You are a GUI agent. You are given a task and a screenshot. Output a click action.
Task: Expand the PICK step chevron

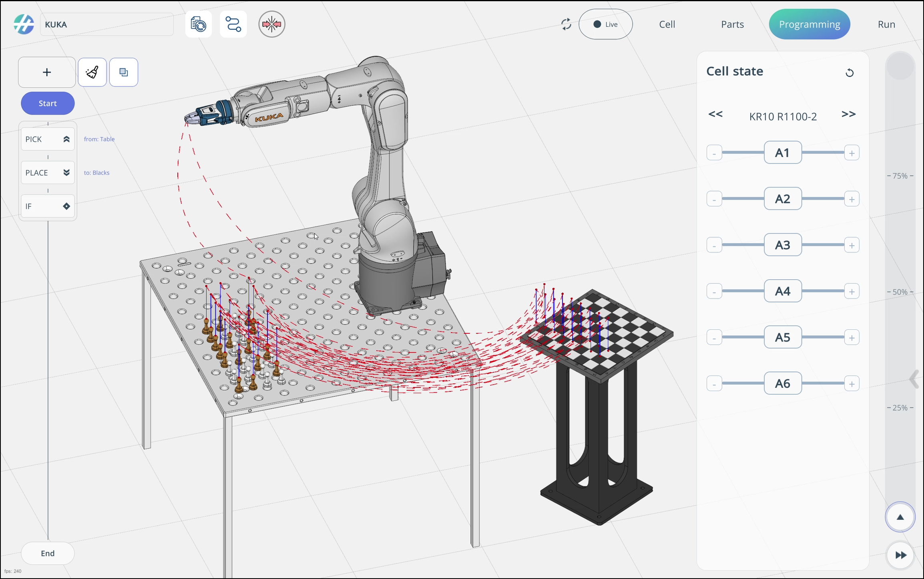(x=66, y=139)
